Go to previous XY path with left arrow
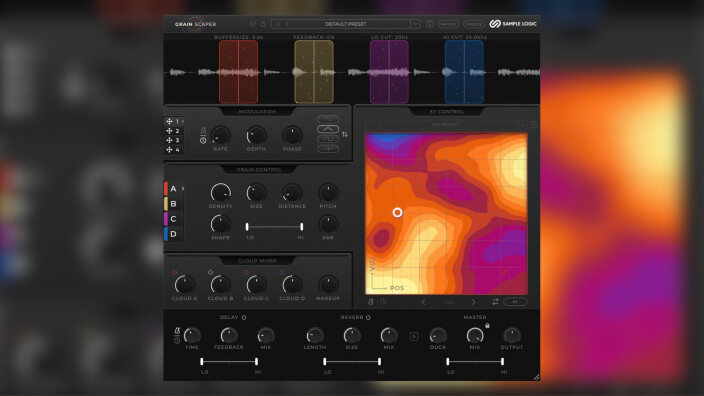 (423, 302)
